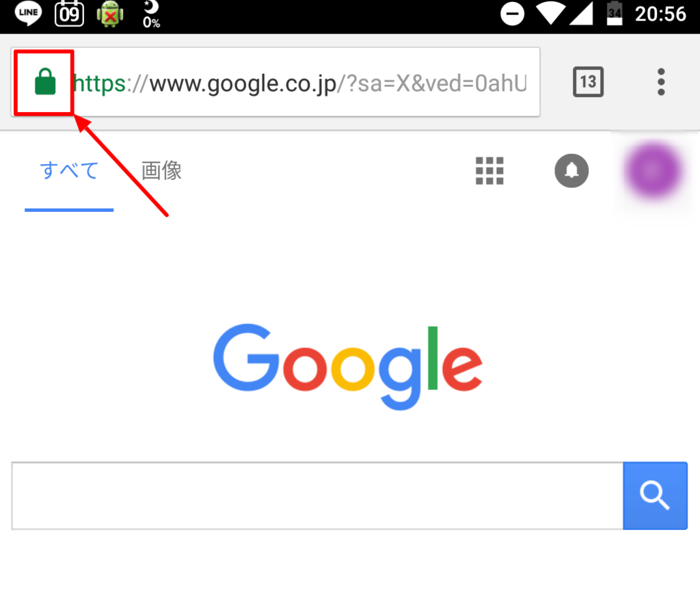Tap the LINE notification icon
The width and height of the screenshot is (700, 597).
(x=28, y=14)
